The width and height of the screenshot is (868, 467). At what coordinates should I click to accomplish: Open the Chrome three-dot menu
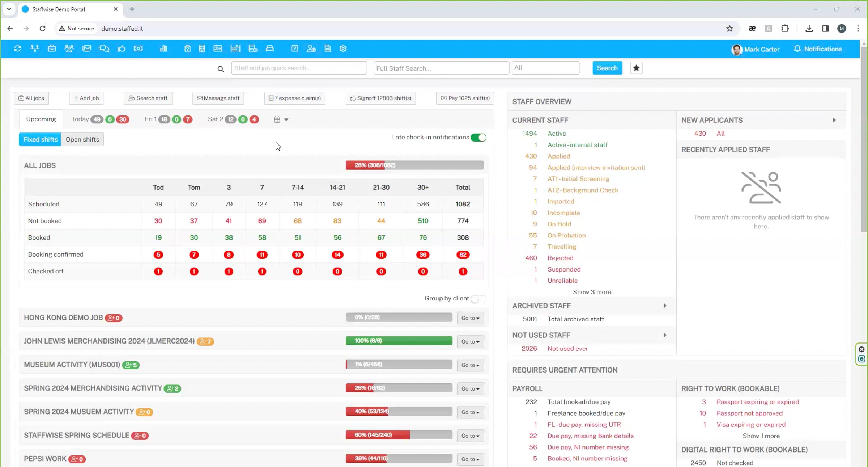click(858, 29)
